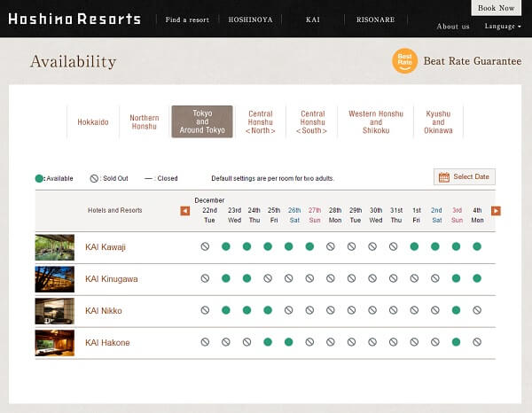
Task: Click the previous dates left arrow
Action: [185, 211]
